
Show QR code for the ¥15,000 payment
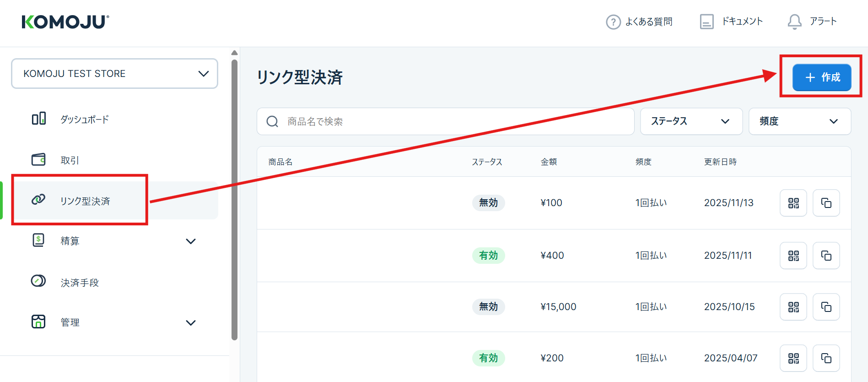pos(793,307)
